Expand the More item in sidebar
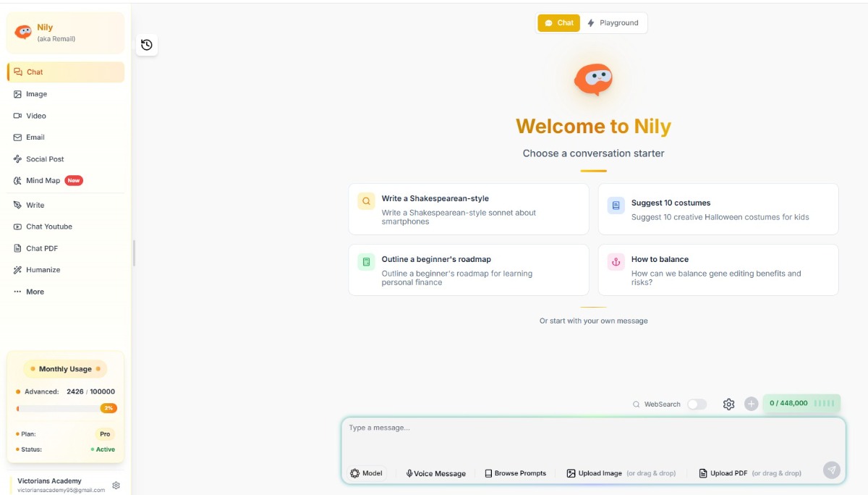The height and width of the screenshot is (495, 868). point(35,292)
